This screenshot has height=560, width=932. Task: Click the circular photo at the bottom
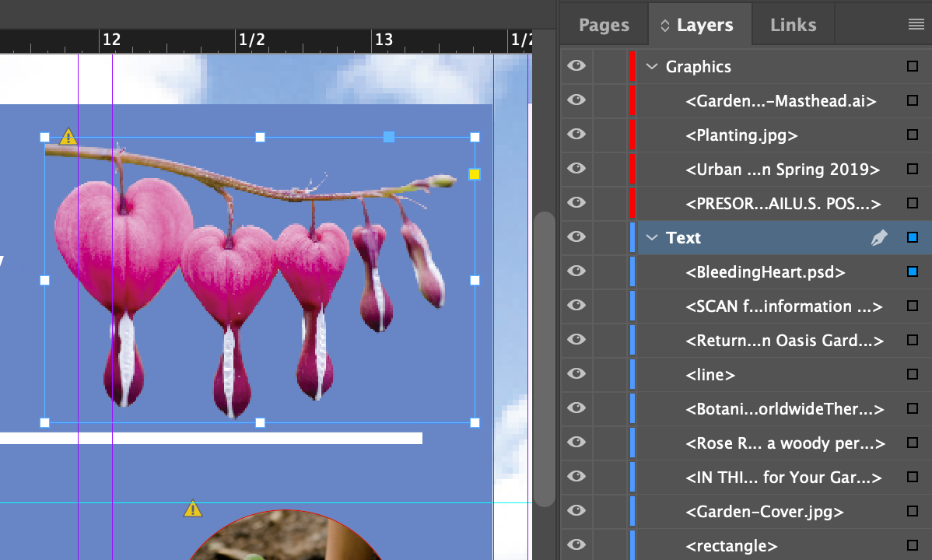pos(286,535)
